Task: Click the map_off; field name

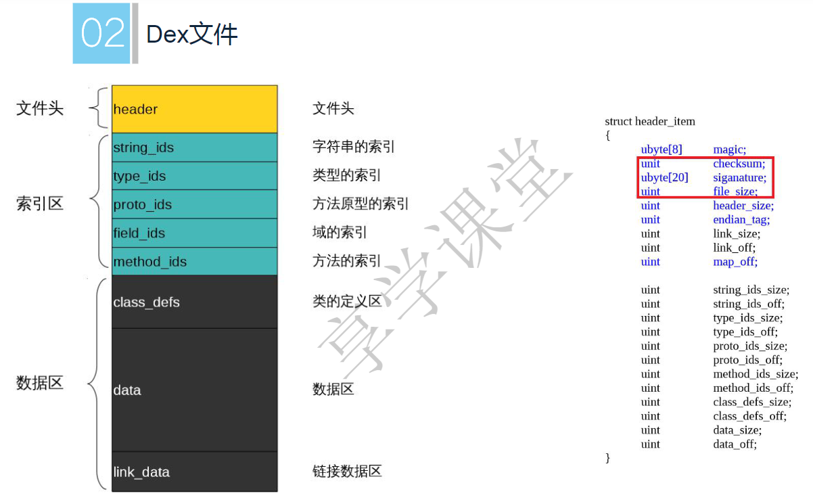Action: (x=735, y=262)
